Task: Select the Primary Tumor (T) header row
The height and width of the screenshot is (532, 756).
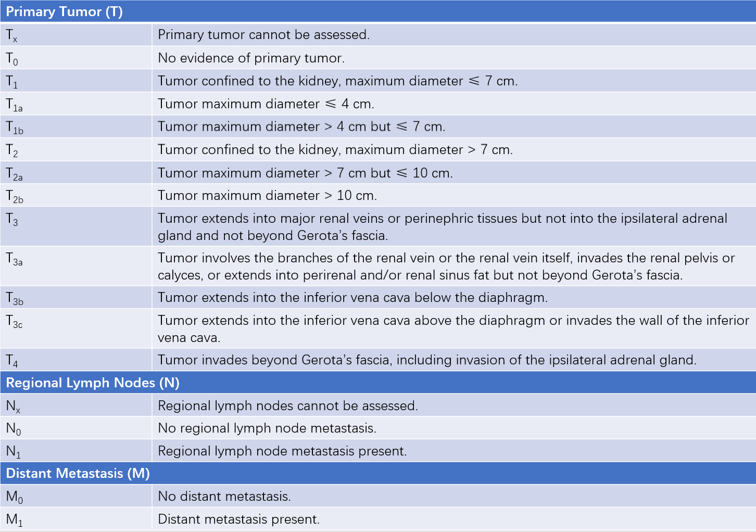Action: pyautogui.click(x=378, y=11)
